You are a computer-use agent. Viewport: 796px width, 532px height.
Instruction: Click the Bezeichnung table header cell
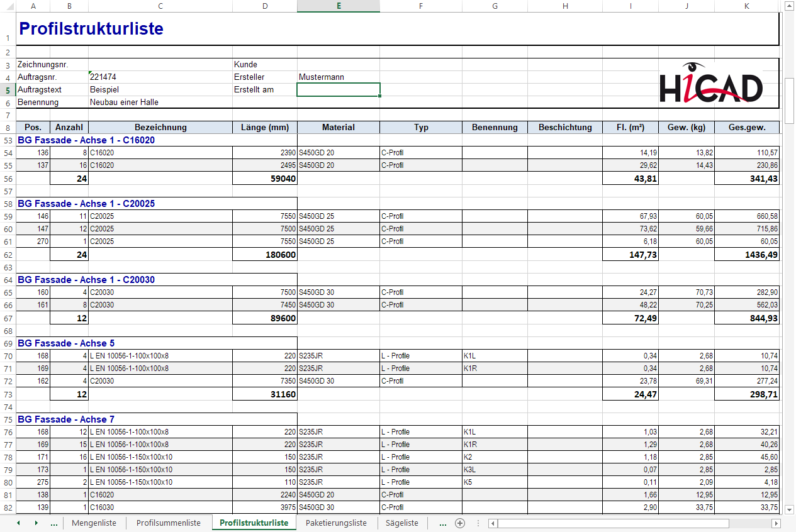tap(160, 128)
